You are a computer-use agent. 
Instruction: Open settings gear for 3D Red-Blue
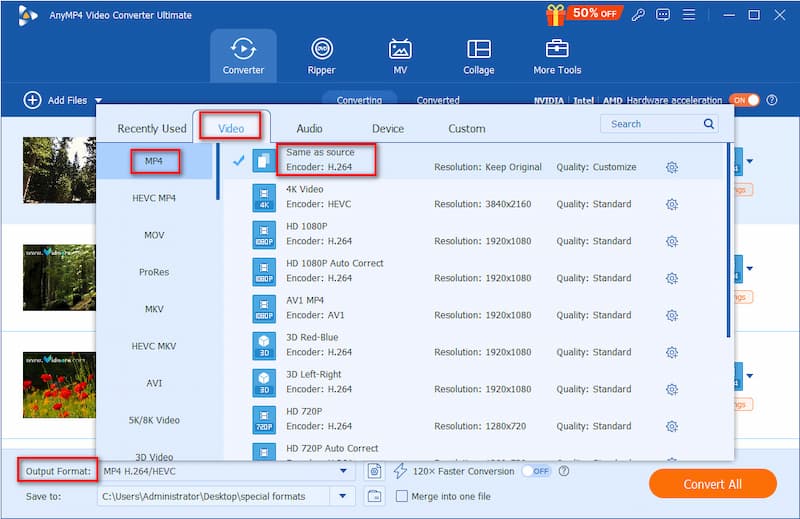(x=672, y=352)
